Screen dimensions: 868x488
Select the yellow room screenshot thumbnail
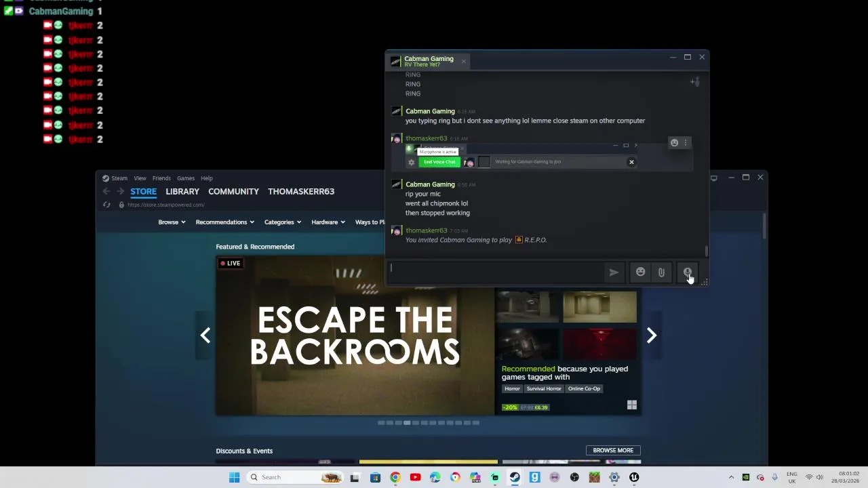pyautogui.click(x=599, y=307)
